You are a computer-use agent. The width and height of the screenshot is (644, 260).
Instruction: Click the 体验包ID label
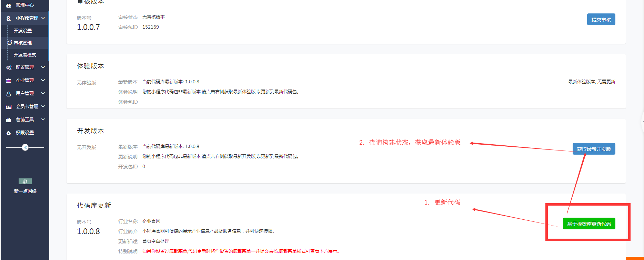coord(128,102)
